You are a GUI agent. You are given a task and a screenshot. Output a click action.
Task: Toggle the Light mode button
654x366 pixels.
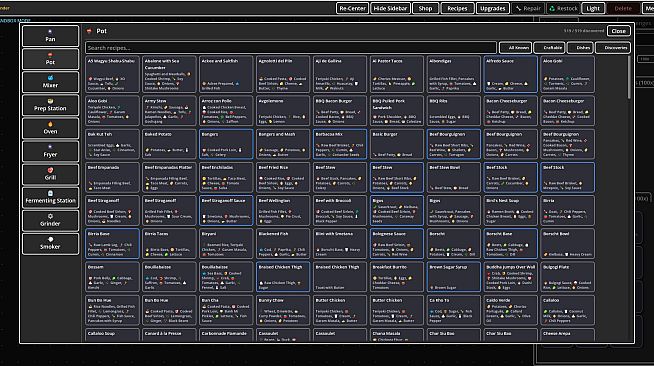[x=593, y=8]
